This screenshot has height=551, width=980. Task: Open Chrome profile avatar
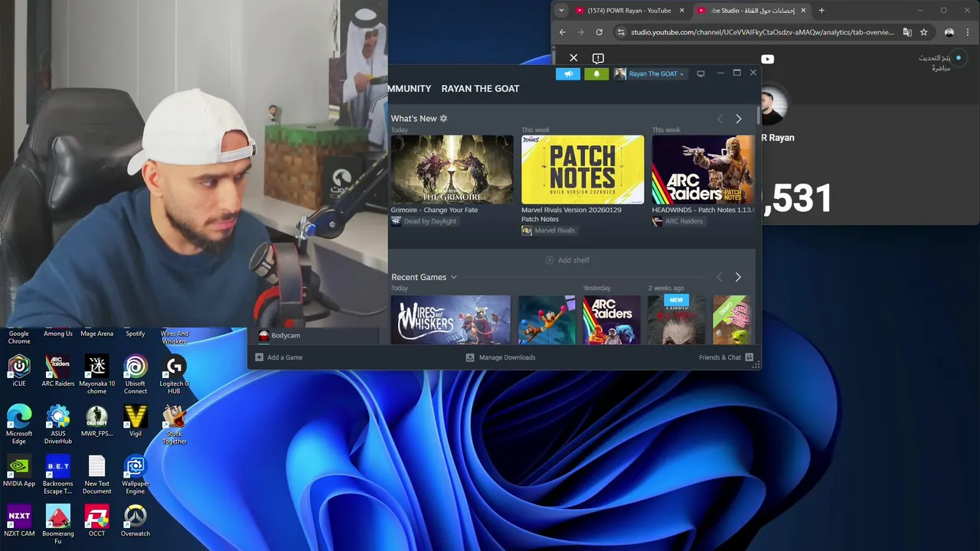(x=949, y=32)
